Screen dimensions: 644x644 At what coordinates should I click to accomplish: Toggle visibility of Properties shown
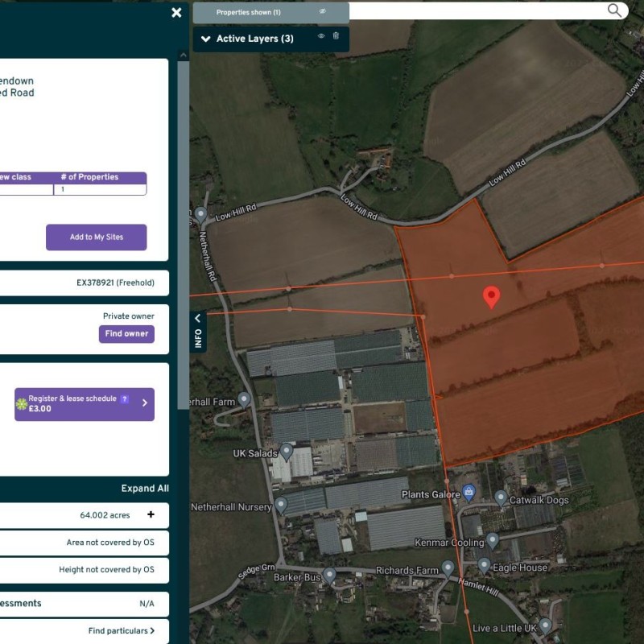[x=323, y=11]
